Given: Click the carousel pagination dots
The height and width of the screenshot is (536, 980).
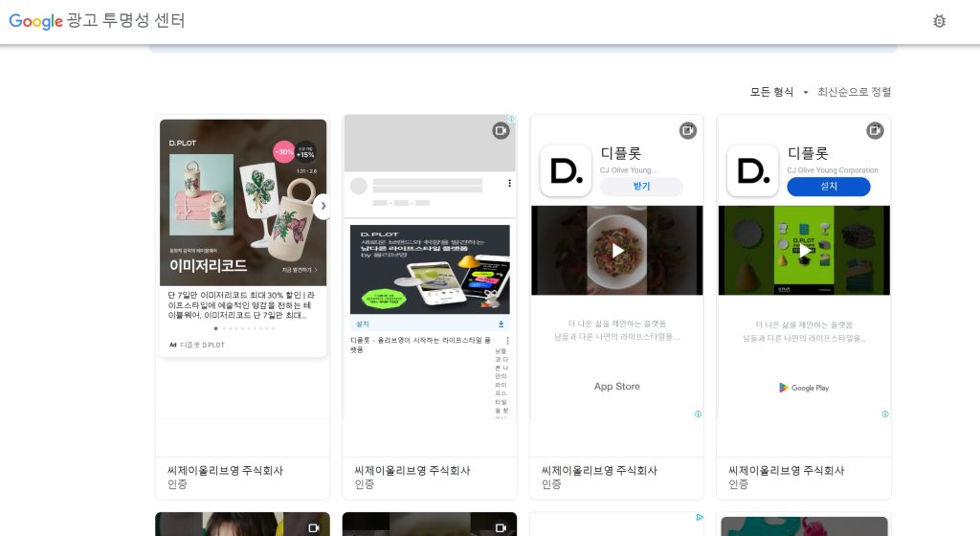Looking at the screenshot, I should click(x=244, y=328).
